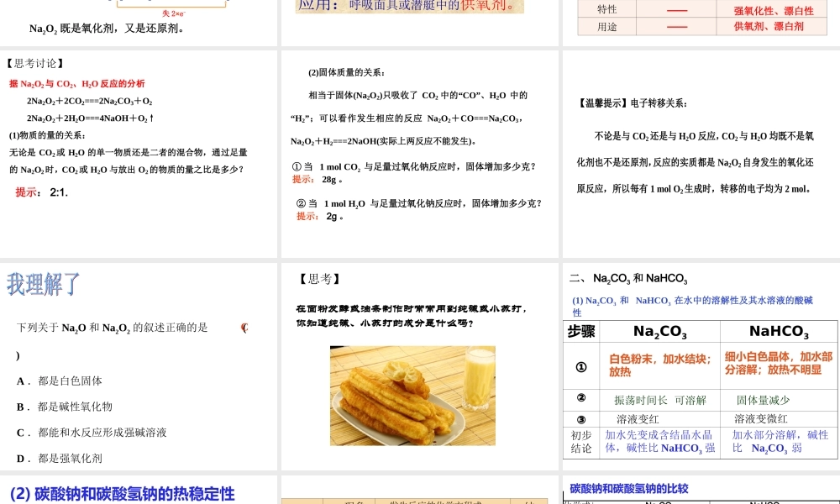840x504 pixels.
Task: Click the red label 失 2×e⁻
Action: 174,13
